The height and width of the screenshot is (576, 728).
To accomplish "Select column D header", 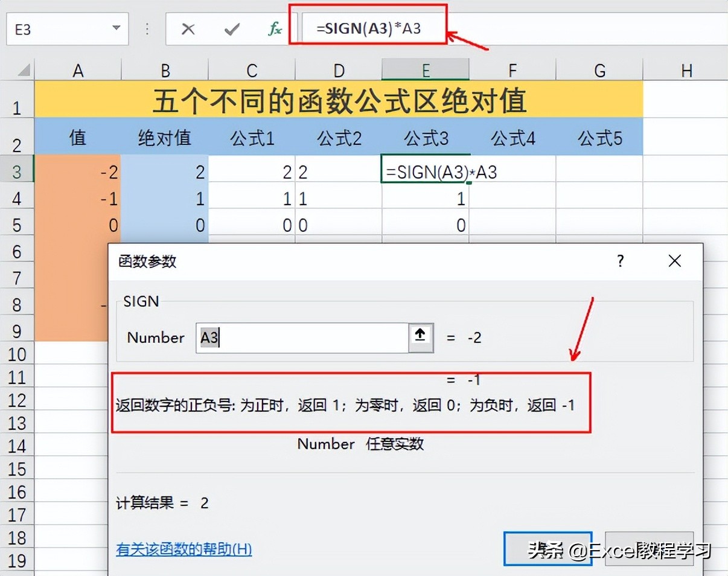I will [339, 71].
